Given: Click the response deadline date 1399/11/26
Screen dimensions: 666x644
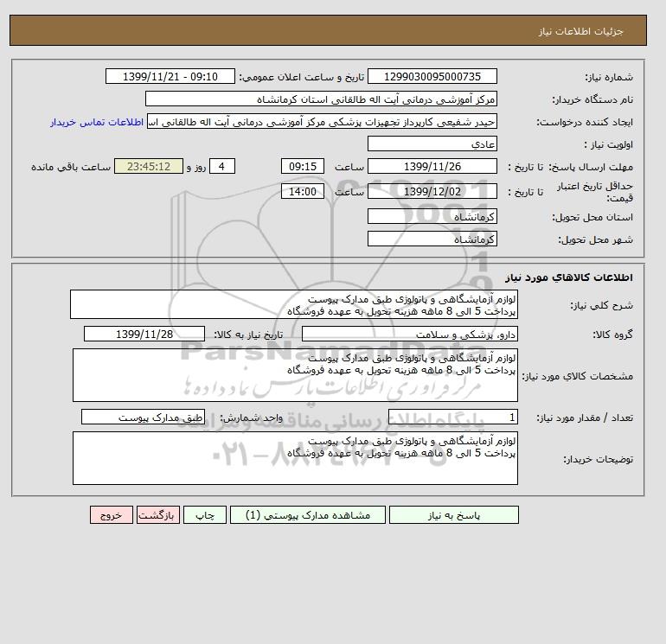Looking at the screenshot, I should [x=432, y=167].
